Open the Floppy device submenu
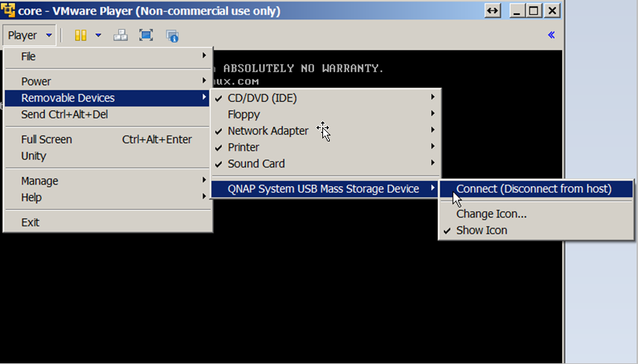The image size is (638, 364). (x=325, y=115)
